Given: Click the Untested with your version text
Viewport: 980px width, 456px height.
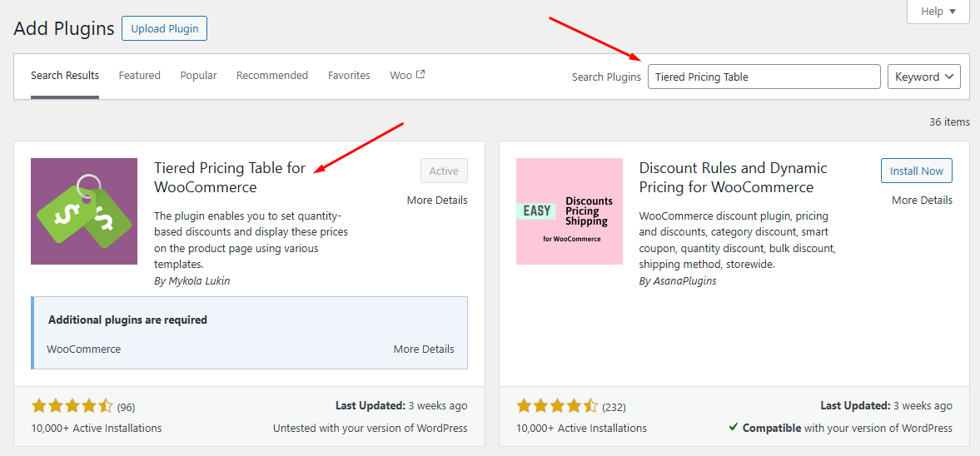Looking at the screenshot, I should pyautogui.click(x=370, y=428).
